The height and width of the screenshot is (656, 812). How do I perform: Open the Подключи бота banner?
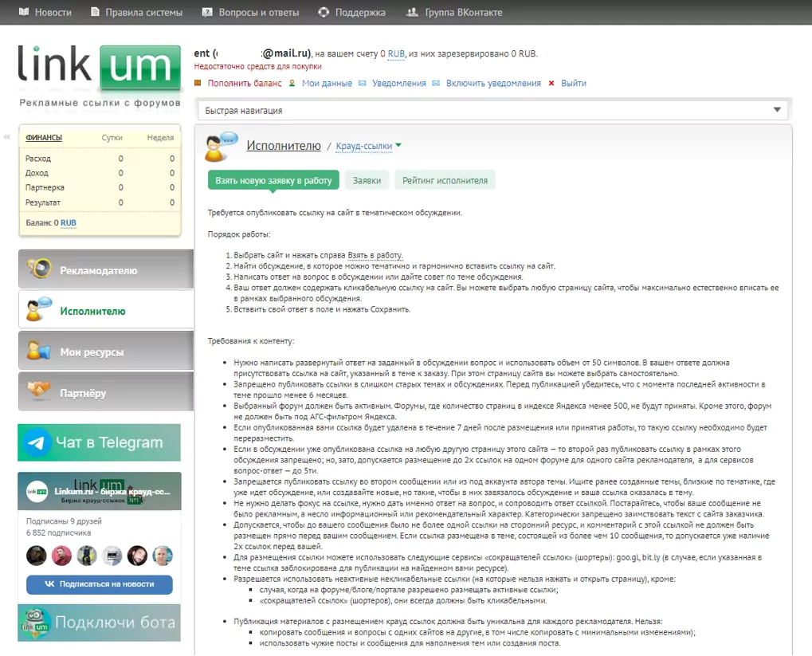99,623
